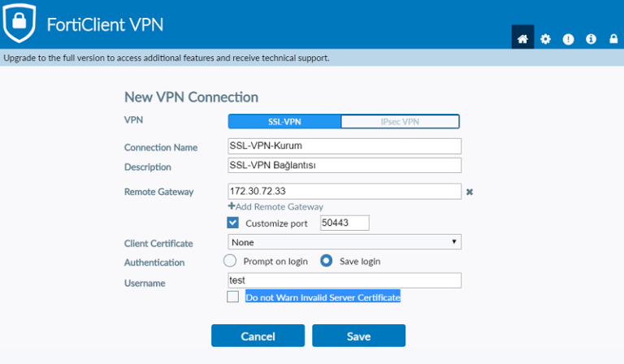624x364 pixels.
Task: Enable Do not Warn Invalid Server Certificate checkbox
Action: coord(233,297)
